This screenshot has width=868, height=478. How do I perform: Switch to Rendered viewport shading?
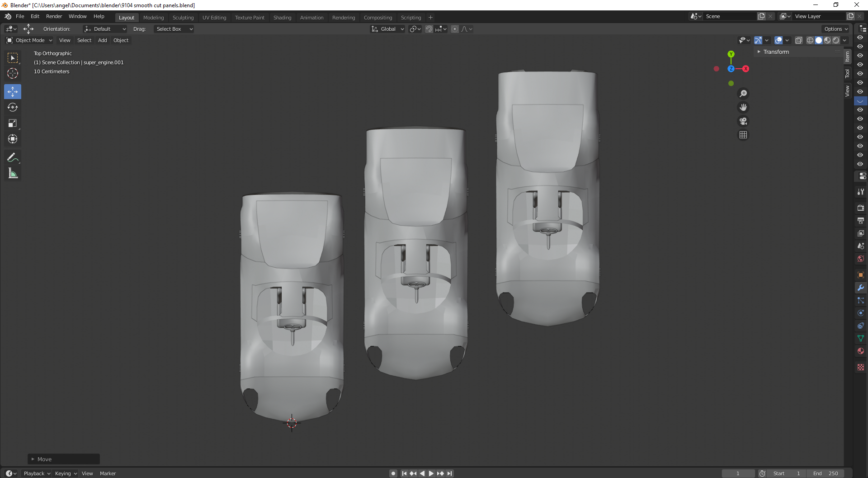836,40
